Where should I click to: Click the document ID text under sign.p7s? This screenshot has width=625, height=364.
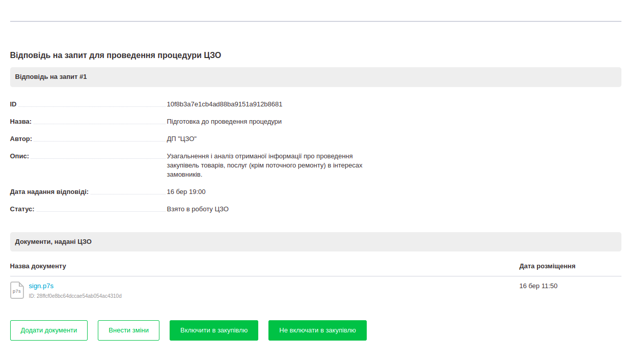pos(75,296)
